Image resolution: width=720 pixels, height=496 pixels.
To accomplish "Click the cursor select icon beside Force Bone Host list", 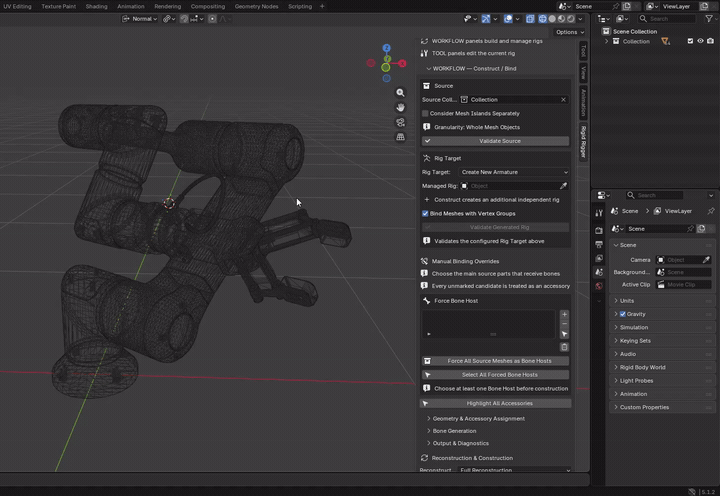I will pyautogui.click(x=565, y=334).
